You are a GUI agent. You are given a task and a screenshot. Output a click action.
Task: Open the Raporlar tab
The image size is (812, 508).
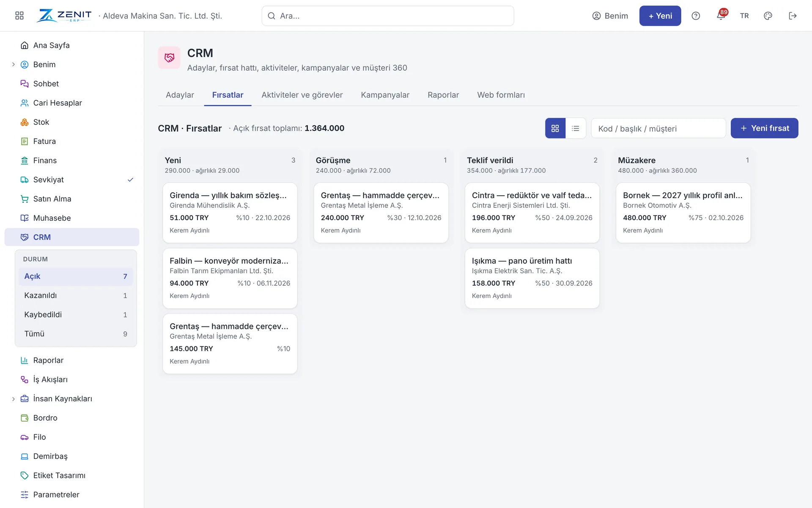[443, 95]
